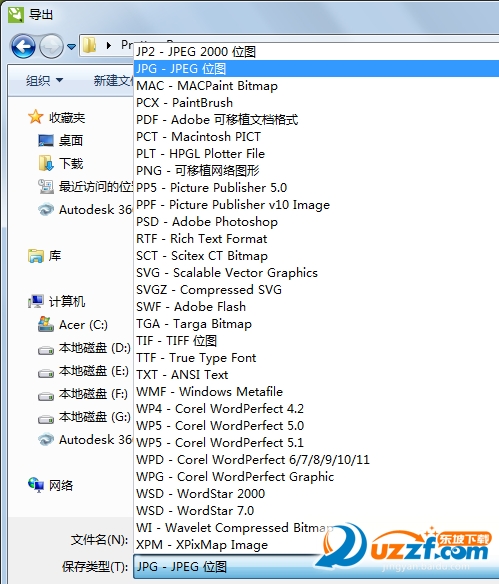This screenshot has width=499, height=584.
Task: Click 新建文件夹 button
Action: coord(113,80)
